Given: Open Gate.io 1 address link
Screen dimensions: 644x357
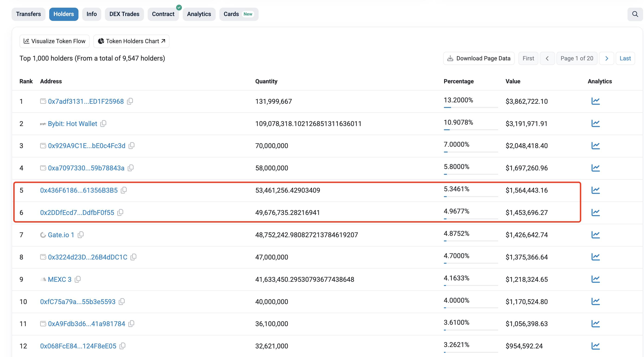Looking at the screenshot, I should point(61,235).
